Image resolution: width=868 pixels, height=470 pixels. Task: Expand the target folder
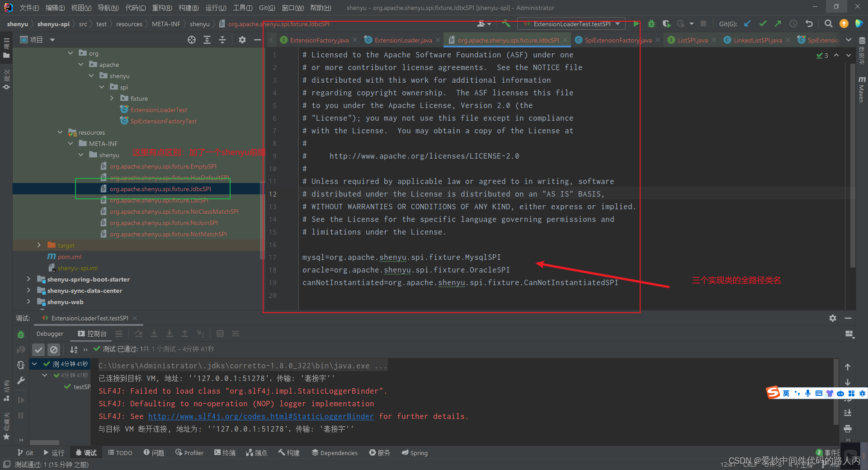[39, 245]
